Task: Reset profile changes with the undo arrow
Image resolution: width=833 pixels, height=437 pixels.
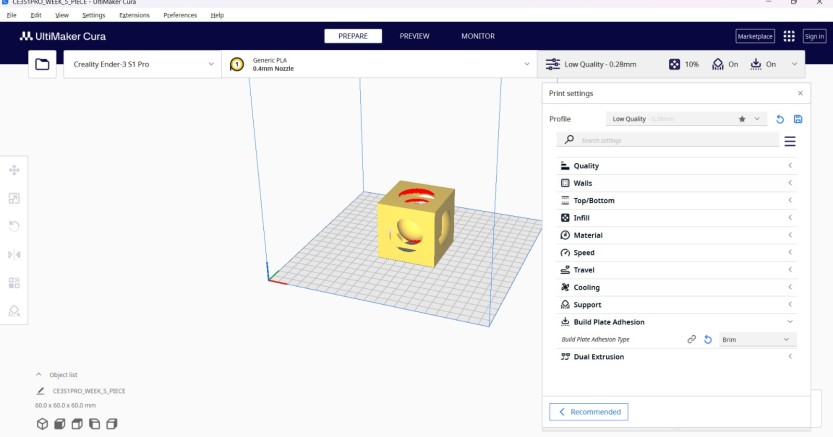Action: [780, 119]
